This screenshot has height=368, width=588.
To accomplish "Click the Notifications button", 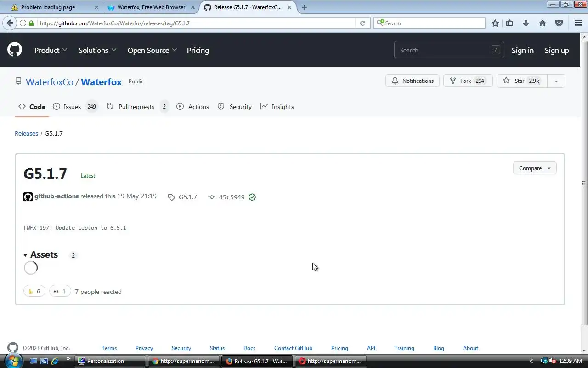I will click(413, 81).
